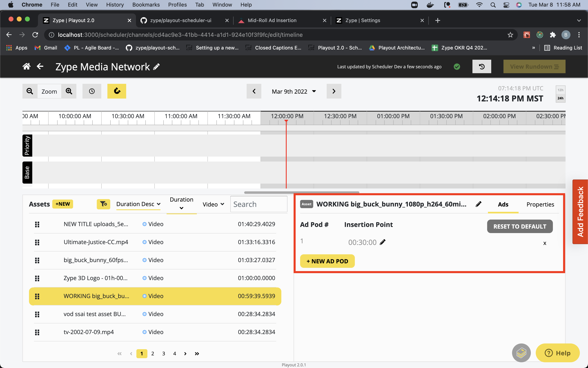
Task: Grab the drag handle for tv-2002-07-09.mp4
Action: (x=37, y=332)
